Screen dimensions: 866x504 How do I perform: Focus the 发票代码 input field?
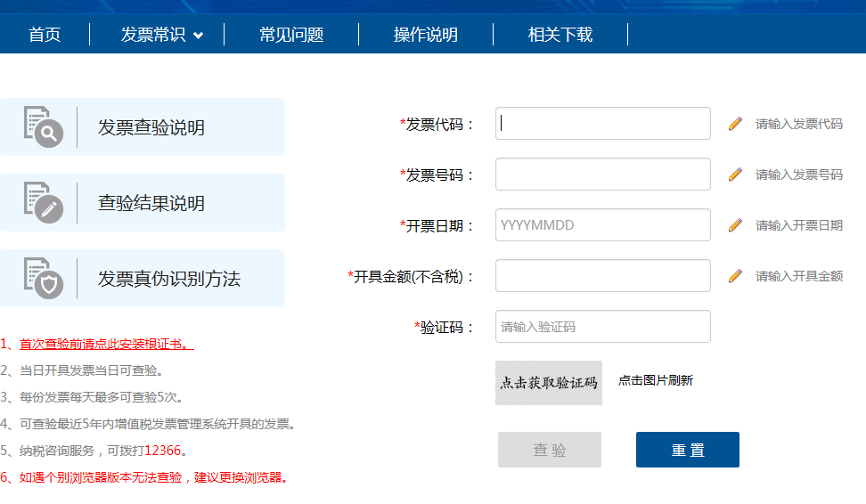603,124
